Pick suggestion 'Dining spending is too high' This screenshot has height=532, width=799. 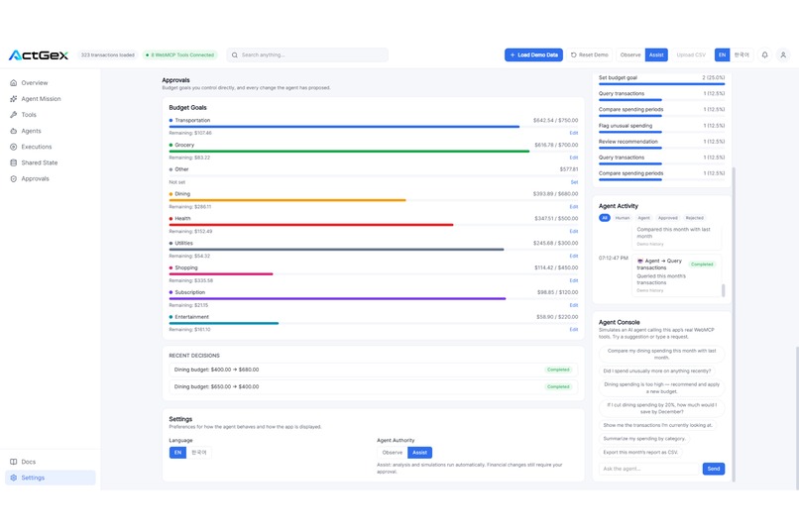[x=661, y=388]
